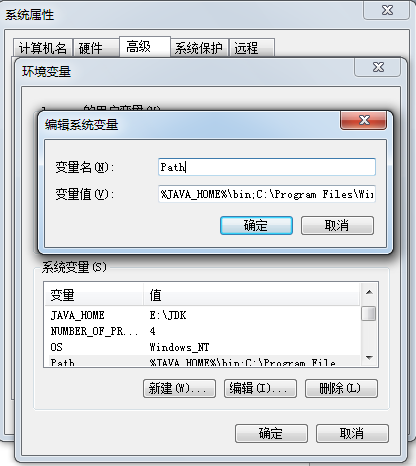Click the 变量名 input field containing Path
Viewport: 416px width, 466px height.
267,167
